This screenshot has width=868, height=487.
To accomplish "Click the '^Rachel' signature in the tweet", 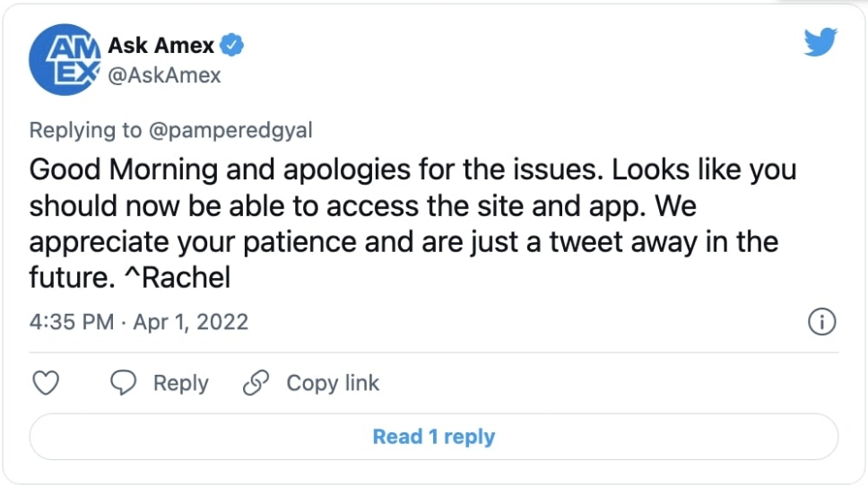I will [178, 277].
